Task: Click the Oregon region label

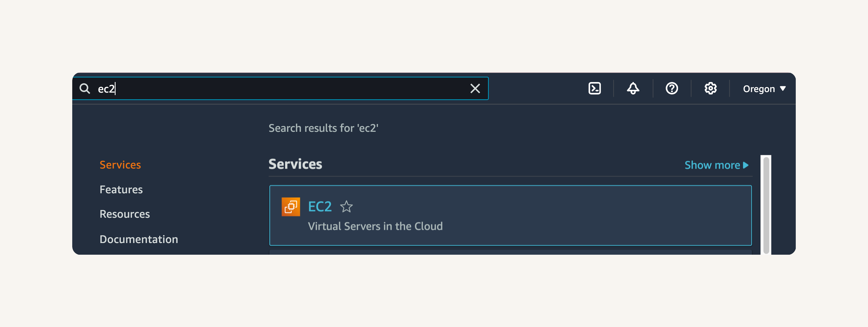Action: click(x=759, y=89)
